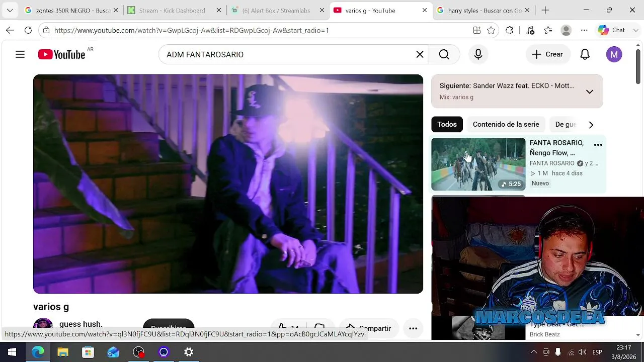Open the FANTA ROSARIO channel name
Viewport: 644px width, 362px height.
pyautogui.click(x=552, y=163)
